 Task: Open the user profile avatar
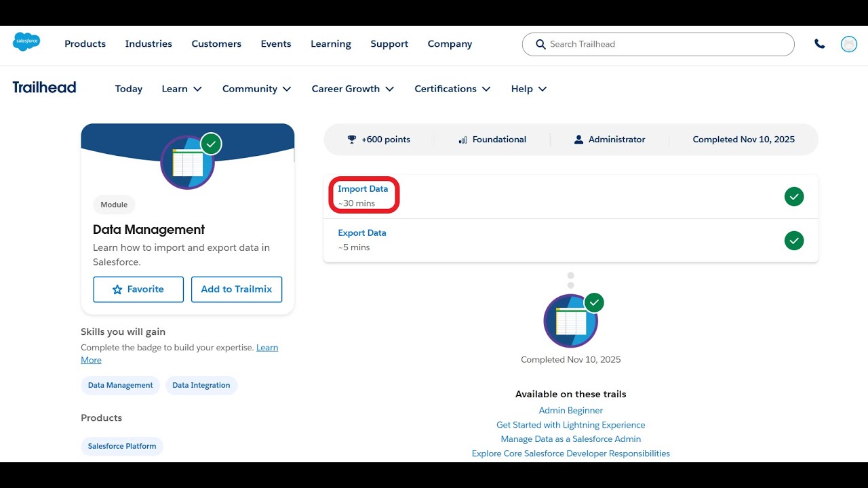pos(848,44)
